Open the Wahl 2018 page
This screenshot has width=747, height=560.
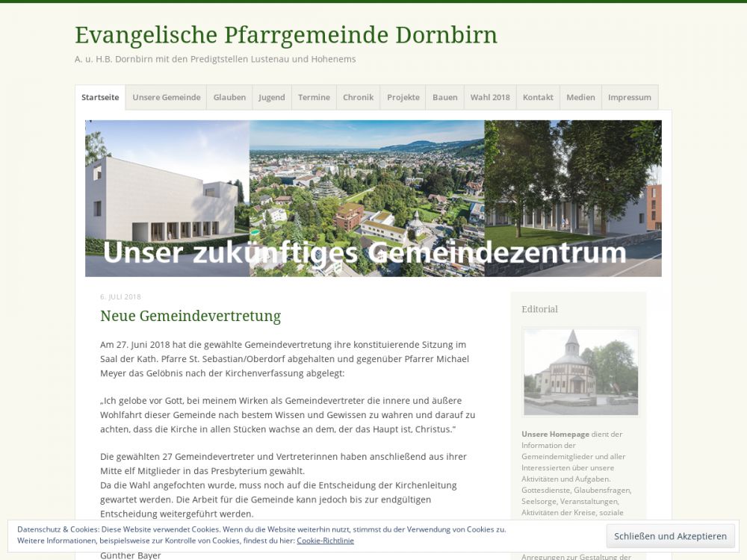(490, 97)
